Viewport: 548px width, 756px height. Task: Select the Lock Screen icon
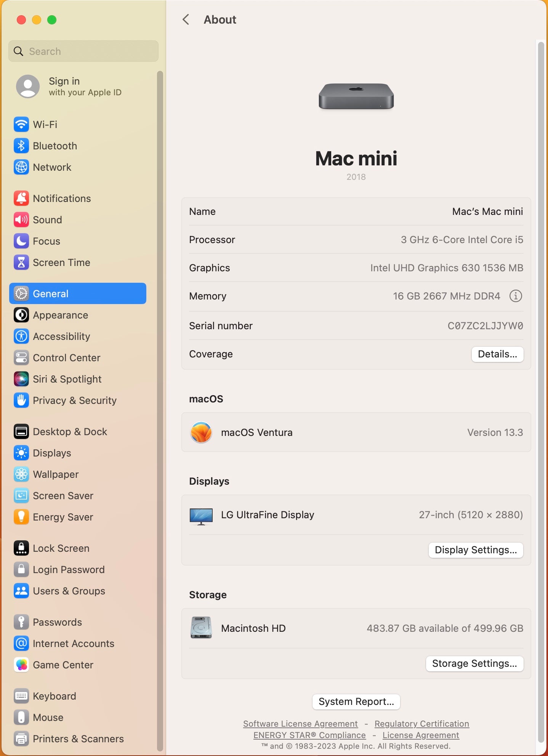click(21, 548)
